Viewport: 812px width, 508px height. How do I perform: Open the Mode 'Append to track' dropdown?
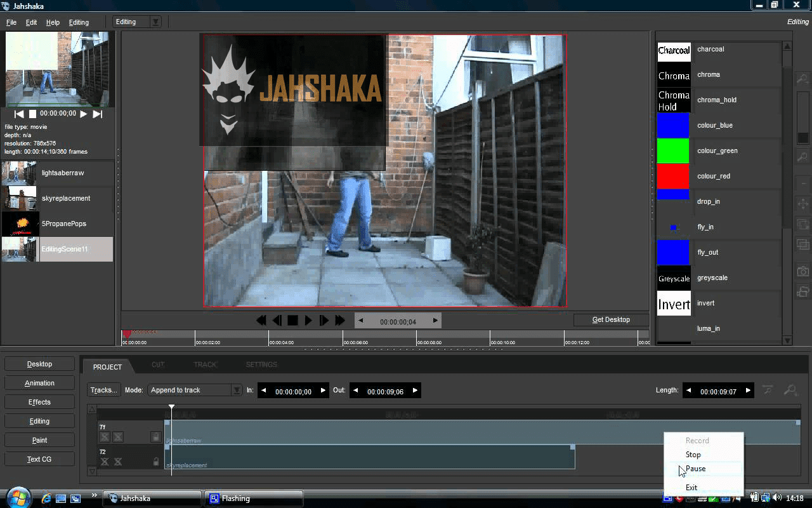click(x=195, y=390)
